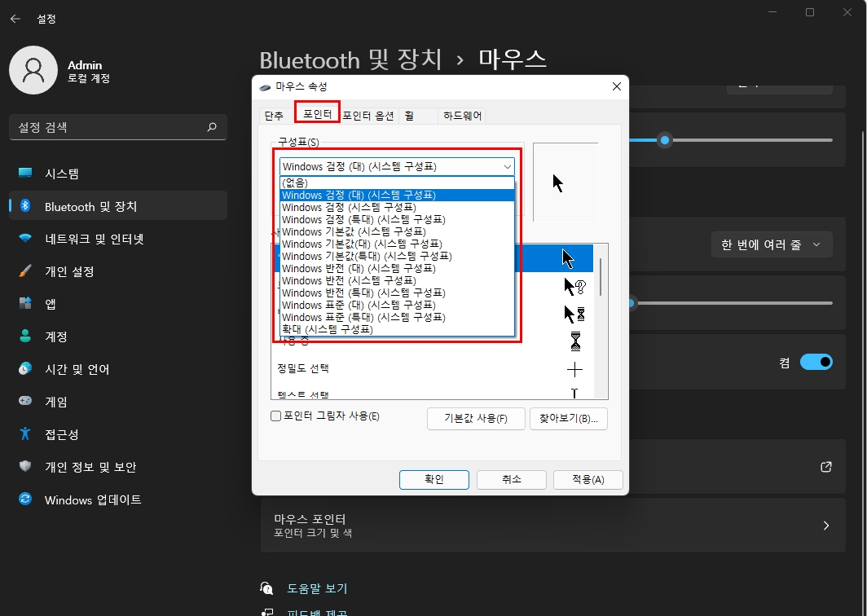Click the 게임 controller icon

coord(25,401)
